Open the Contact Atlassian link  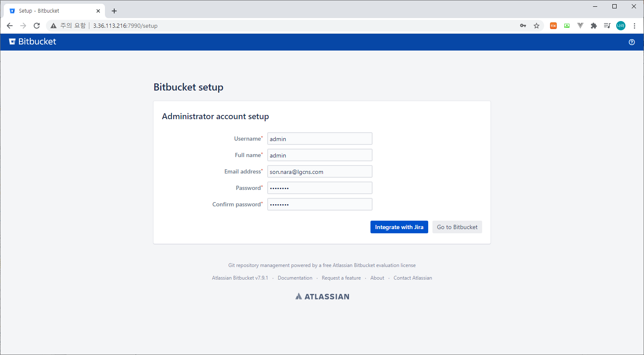(x=413, y=278)
